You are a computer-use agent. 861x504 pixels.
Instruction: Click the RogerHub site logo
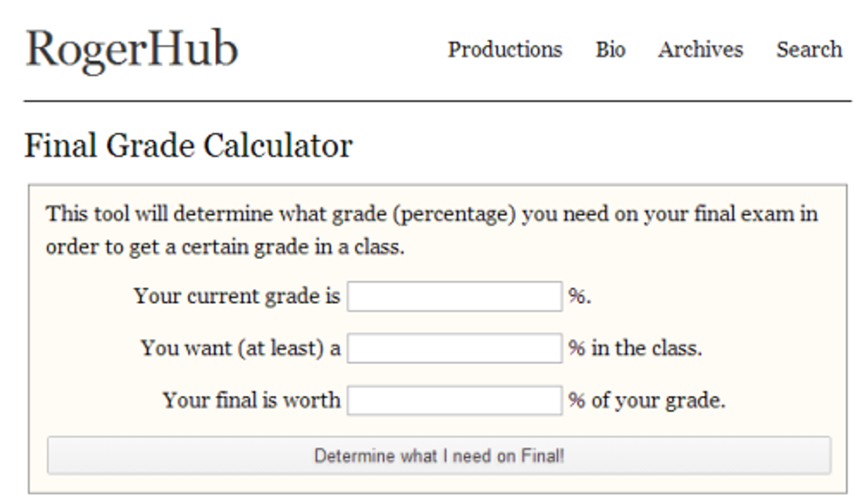tap(132, 49)
